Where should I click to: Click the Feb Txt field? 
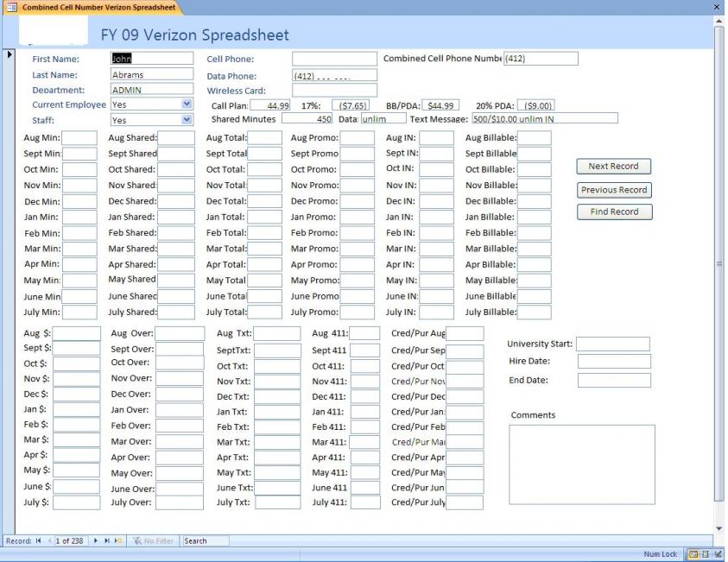point(277,427)
